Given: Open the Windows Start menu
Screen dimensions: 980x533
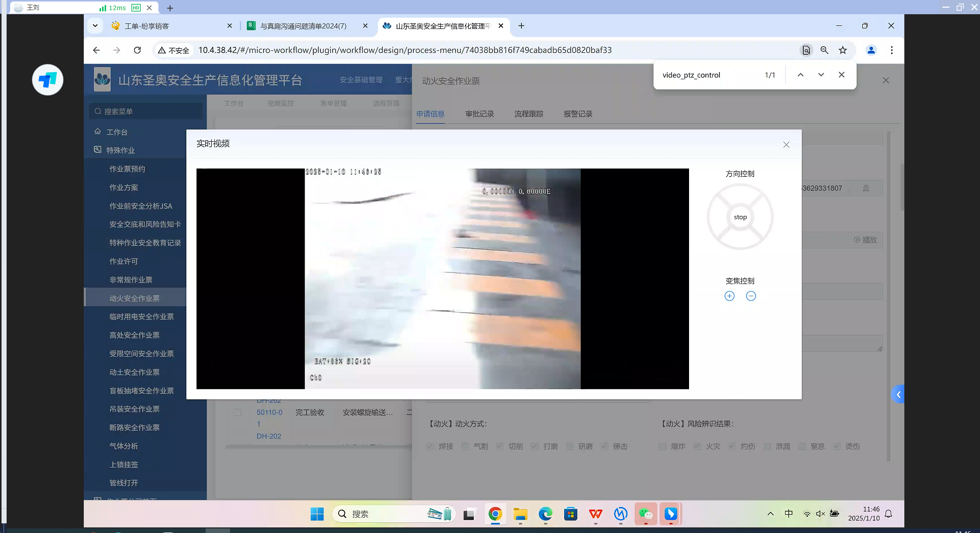Looking at the screenshot, I should pos(317,514).
